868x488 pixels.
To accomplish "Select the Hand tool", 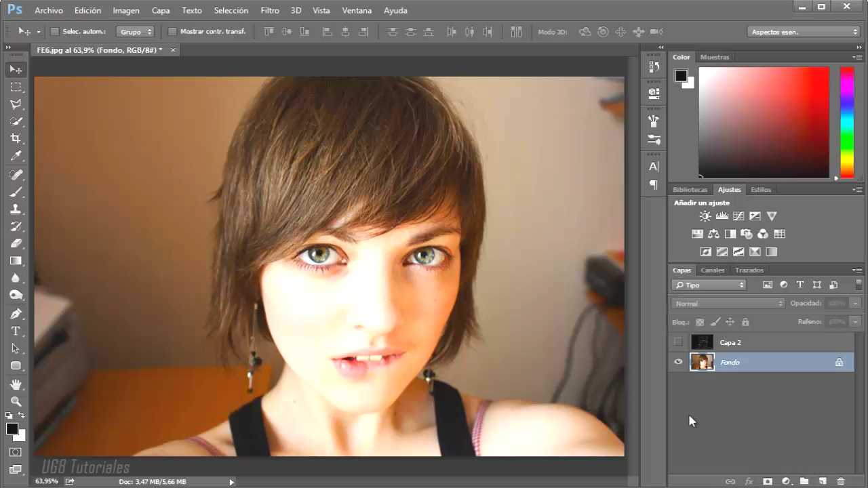I will click(x=16, y=384).
